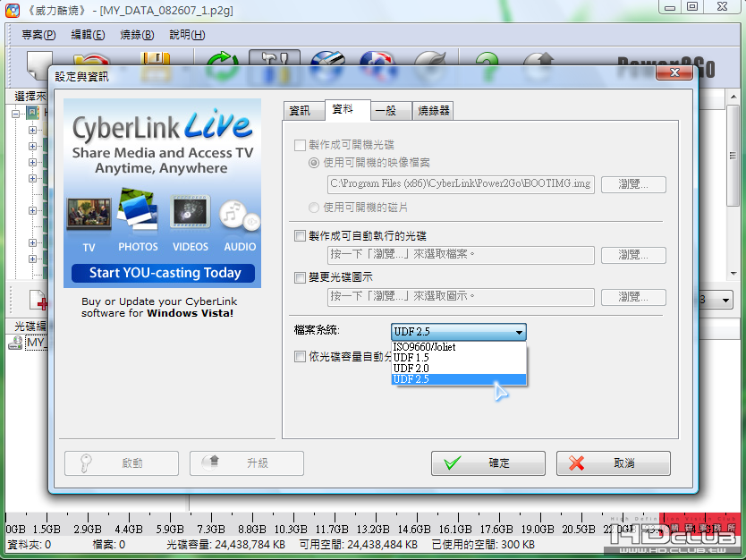746x560 pixels.
Task: Open the 說明(H) menu
Action: pyautogui.click(x=187, y=35)
